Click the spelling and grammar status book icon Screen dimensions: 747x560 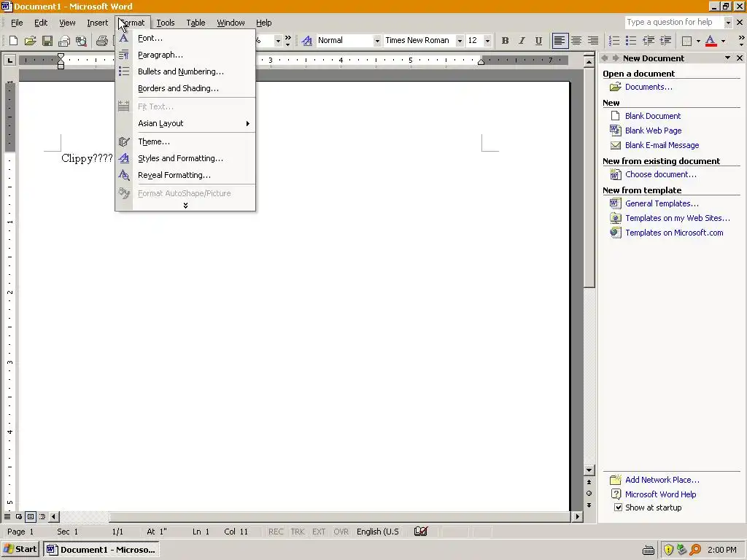(421, 531)
